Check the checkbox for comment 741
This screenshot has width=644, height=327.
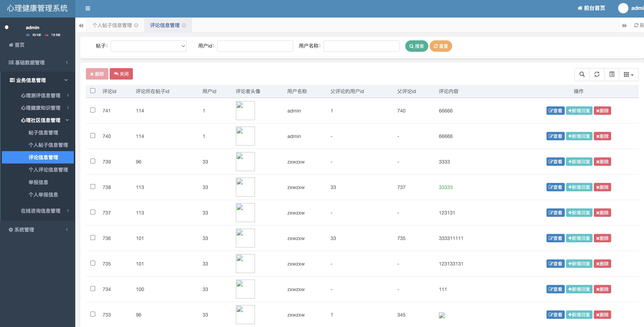pos(93,110)
